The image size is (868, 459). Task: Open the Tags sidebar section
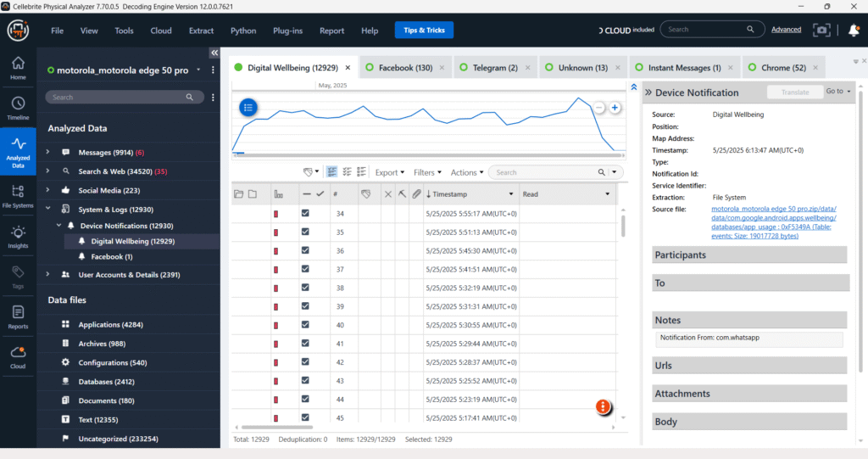click(18, 277)
